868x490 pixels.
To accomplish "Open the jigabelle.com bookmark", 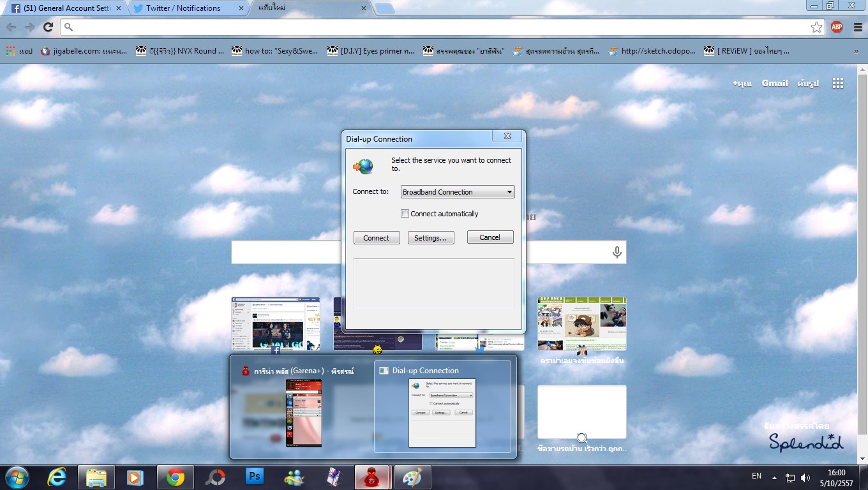I will [x=83, y=51].
